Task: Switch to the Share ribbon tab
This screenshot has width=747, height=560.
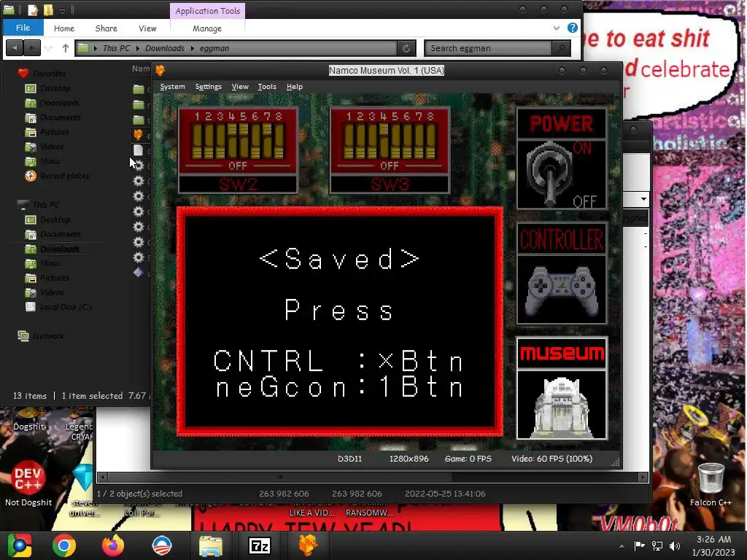Action: point(107,28)
